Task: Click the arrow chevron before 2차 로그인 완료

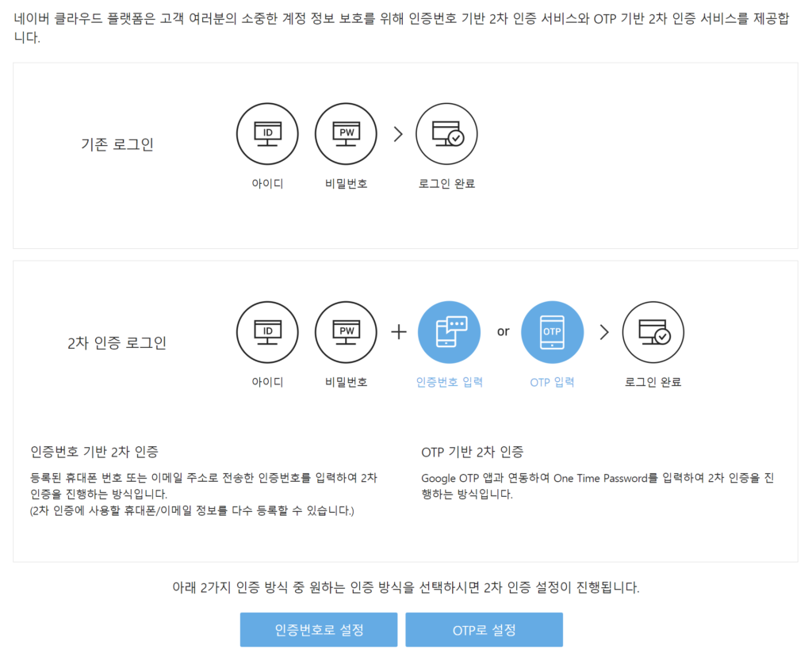Action: [603, 332]
